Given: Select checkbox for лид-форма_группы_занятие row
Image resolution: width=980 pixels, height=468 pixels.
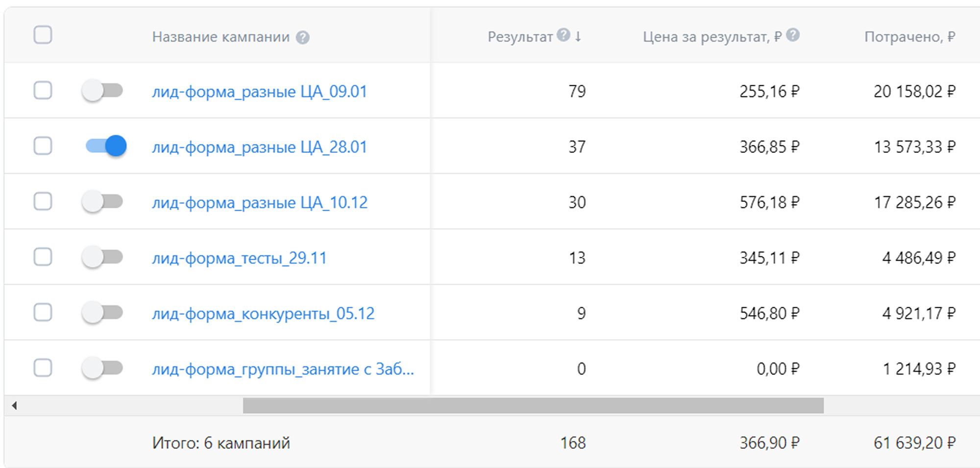Looking at the screenshot, I should click(x=43, y=368).
